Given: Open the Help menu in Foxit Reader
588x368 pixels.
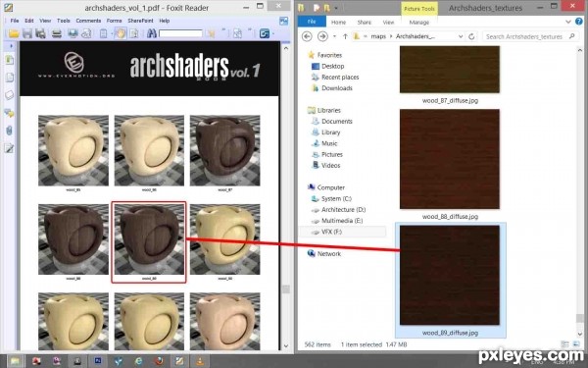Looking at the screenshot, I should [165, 21].
